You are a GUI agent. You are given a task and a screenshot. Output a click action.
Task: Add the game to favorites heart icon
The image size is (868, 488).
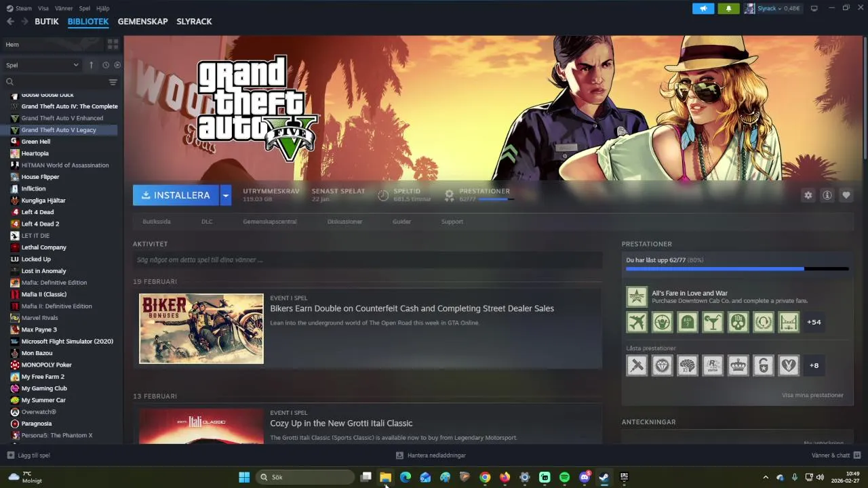tap(846, 195)
